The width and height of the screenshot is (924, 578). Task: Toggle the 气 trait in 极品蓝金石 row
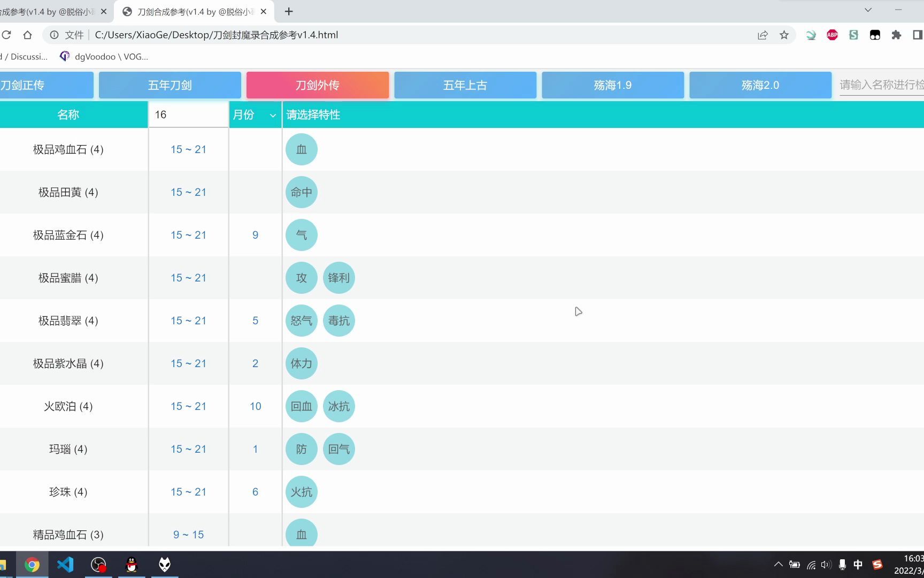point(302,235)
